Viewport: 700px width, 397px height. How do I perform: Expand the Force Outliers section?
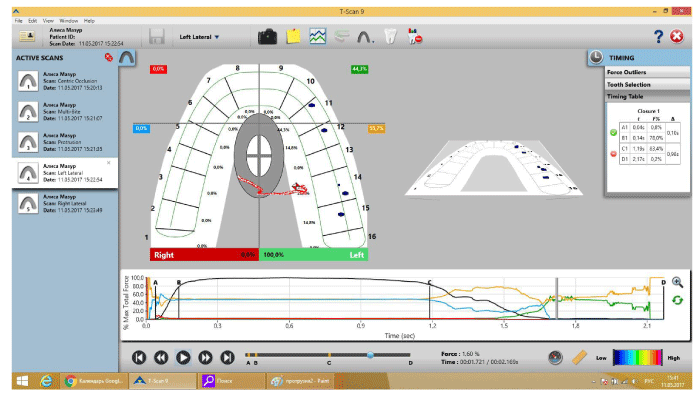pyautogui.click(x=647, y=72)
